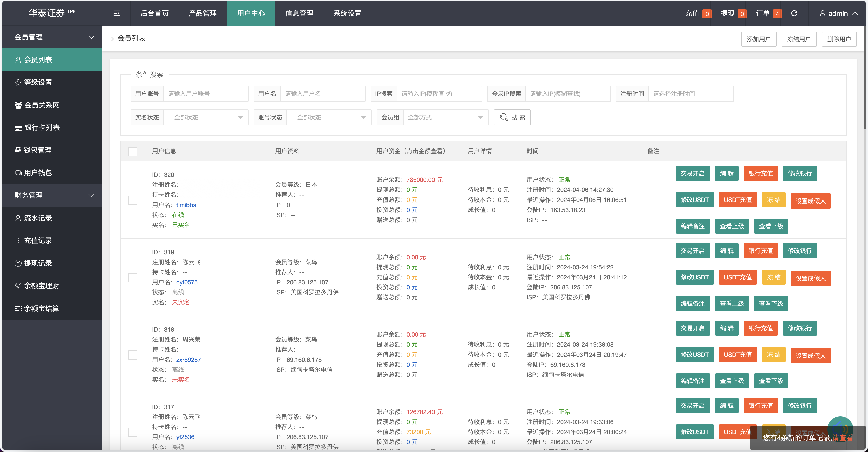The width and height of the screenshot is (868, 452).
Task: Click the orange 订单 badge showing 4
Action: coord(777,14)
